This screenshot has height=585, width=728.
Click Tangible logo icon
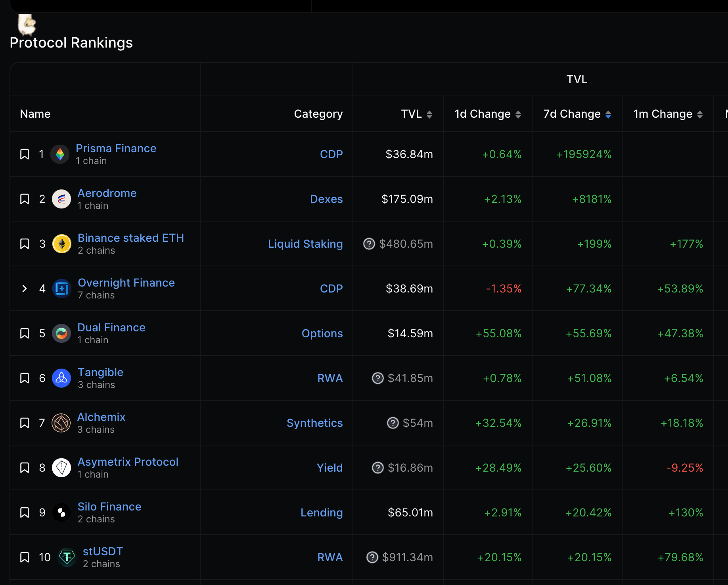[61, 378]
